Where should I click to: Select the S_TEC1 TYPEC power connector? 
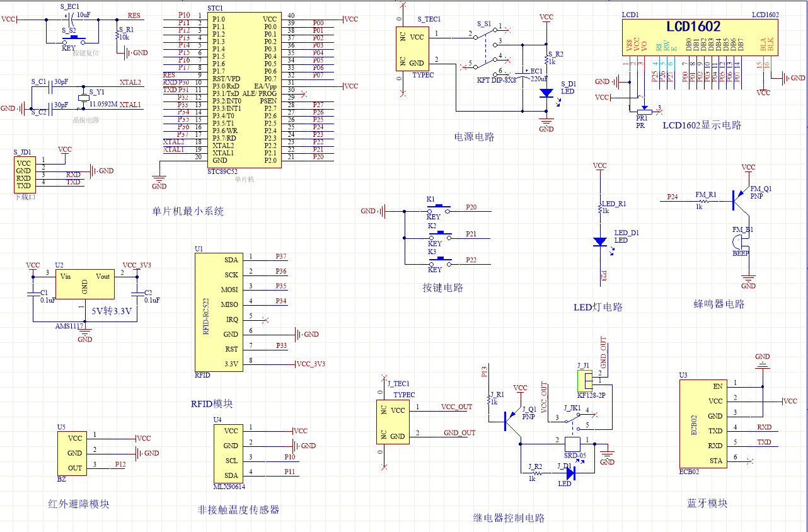coord(413,49)
